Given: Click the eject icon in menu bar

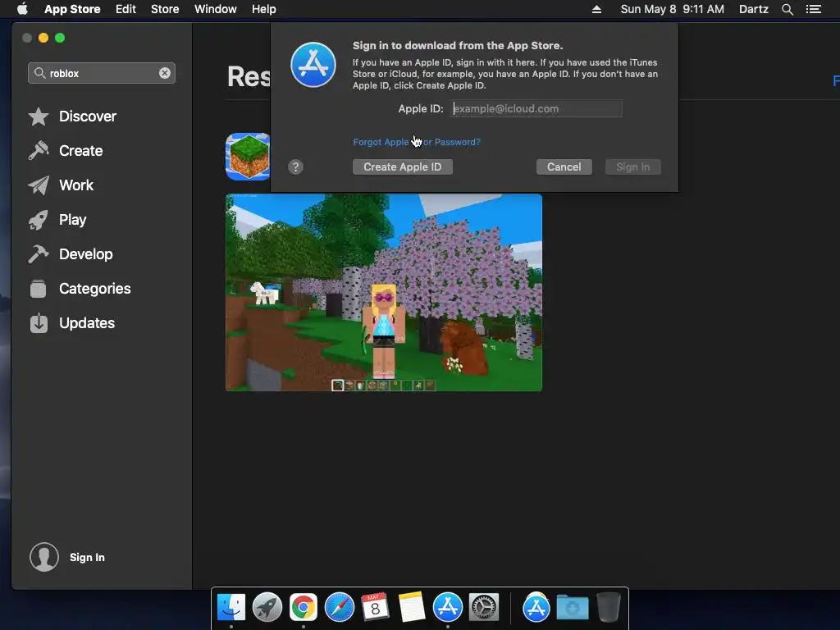Looking at the screenshot, I should tap(596, 9).
